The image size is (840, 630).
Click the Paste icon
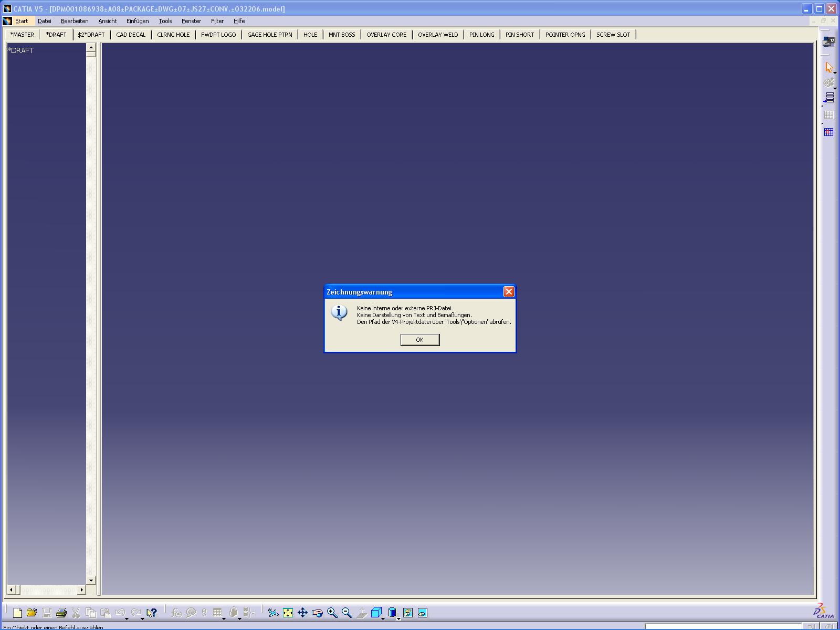pyautogui.click(x=106, y=613)
